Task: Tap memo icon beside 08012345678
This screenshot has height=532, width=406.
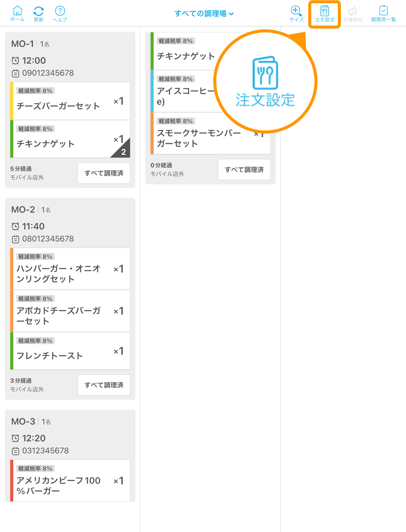Action: pyautogui.click(x=16, y=239)
